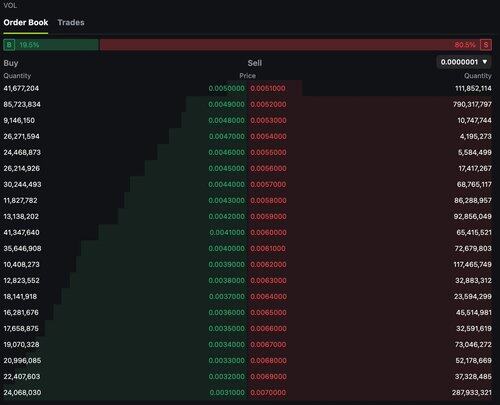
Task: Click the green 19.5% buy ratio bar
Action: 51,45
